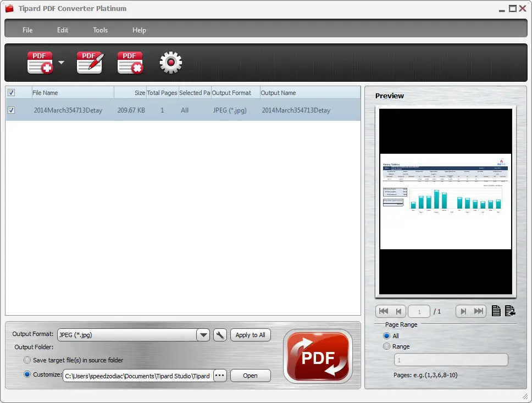This screenshot has width=532, height=403.
Task: Open the Output Format combo box
Action: (134, 335)
